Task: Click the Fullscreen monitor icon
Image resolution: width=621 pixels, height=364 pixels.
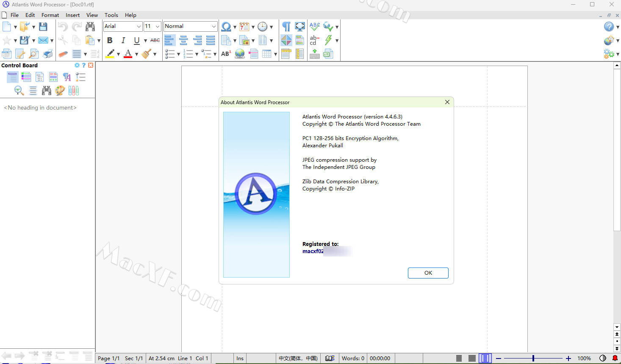Action: tap(300, 27)
